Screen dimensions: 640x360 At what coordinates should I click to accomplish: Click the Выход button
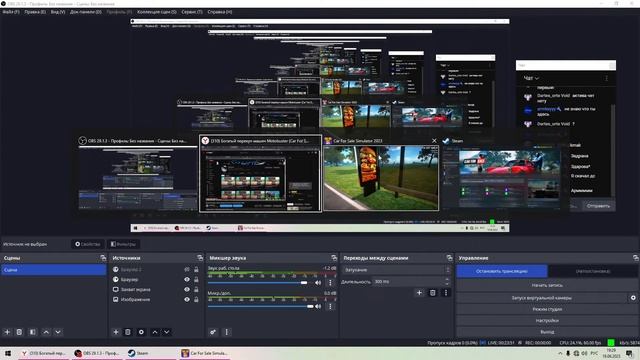547,332
